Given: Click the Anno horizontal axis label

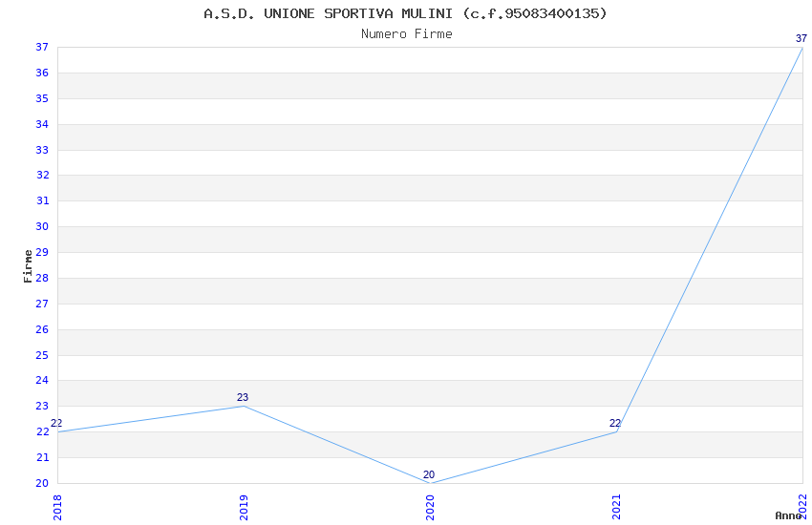Looking at the screenshot, I should coord(788,515).
